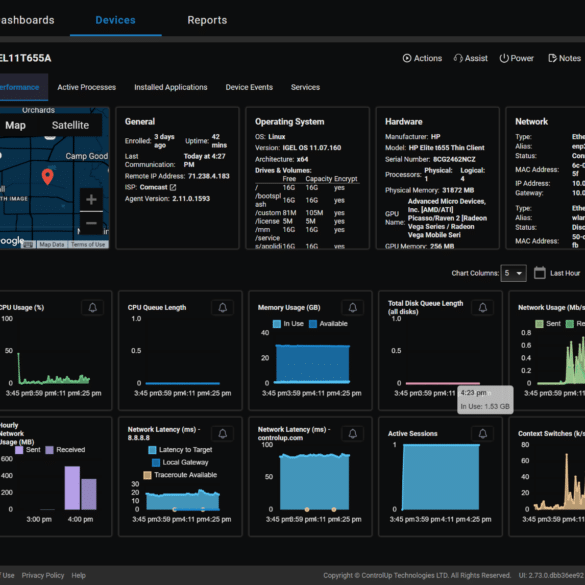Click HP Elite t655 Thin Client model
Screen dimensions: 585x585
446,148
